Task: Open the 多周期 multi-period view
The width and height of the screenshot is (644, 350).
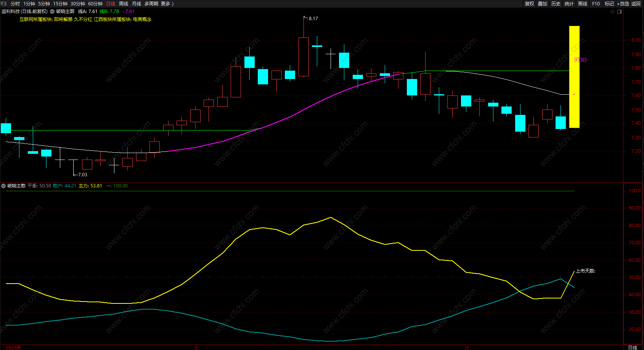Action: point(151,4)
